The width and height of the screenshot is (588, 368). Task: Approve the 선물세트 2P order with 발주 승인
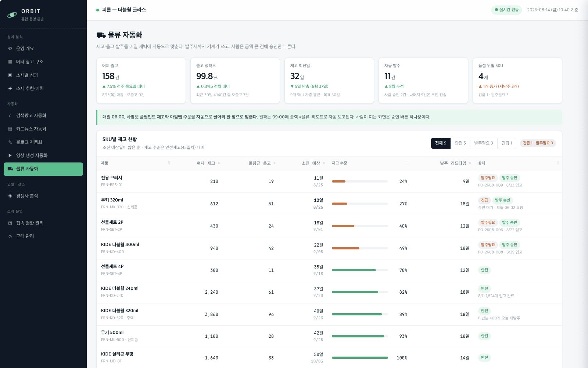tap(509, 222)
